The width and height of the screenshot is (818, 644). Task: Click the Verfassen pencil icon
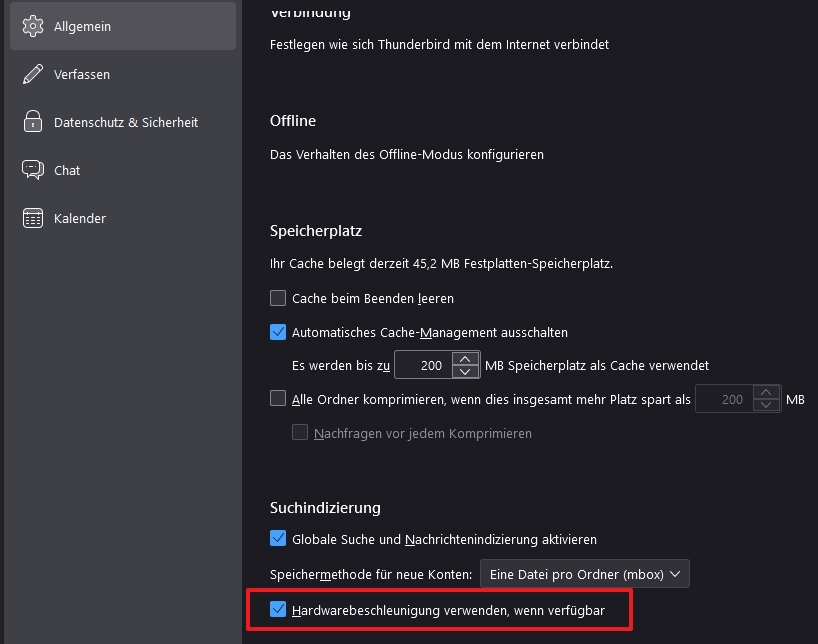pos(33,74)
